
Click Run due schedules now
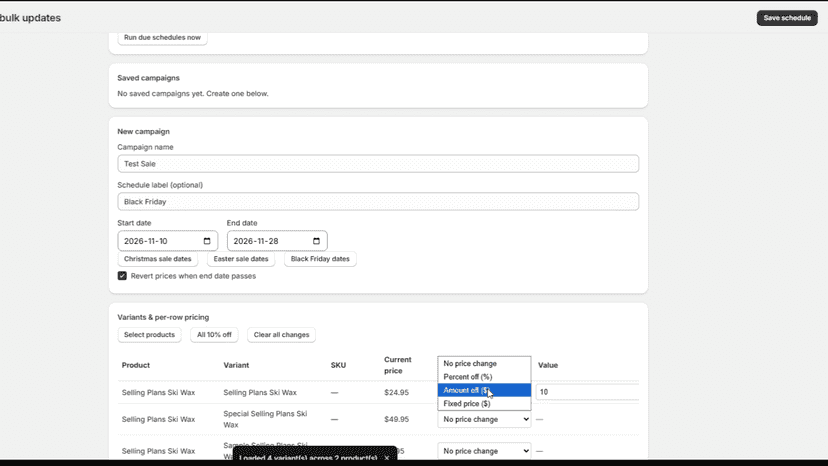pos(162,38)
